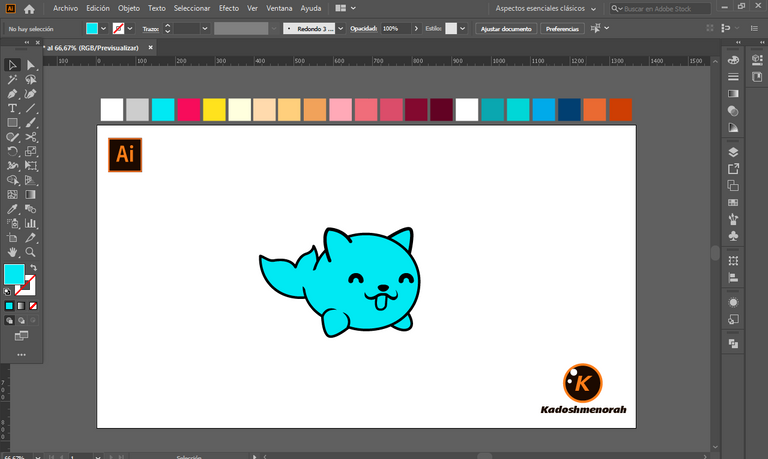Select the Shape Builder tool
Viewport: 768px width, 459px height.
[x=12, y=180]
